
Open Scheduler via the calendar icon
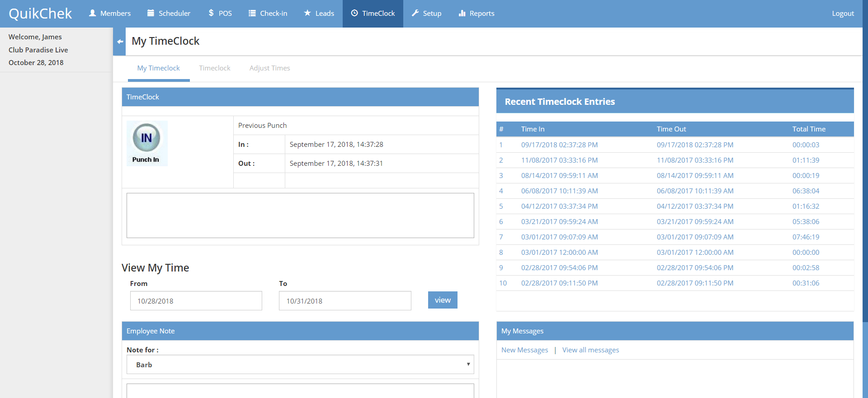[x=151, y=13]
